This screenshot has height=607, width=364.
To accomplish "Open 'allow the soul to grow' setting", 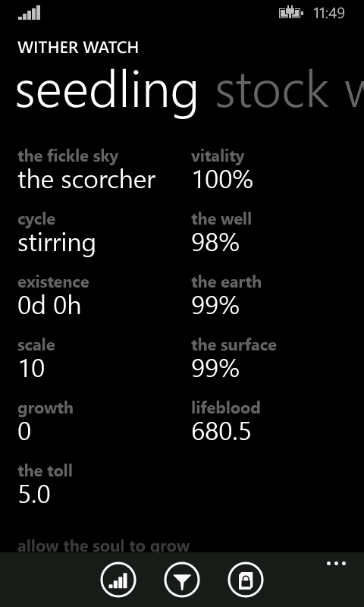I will [104, 546].
